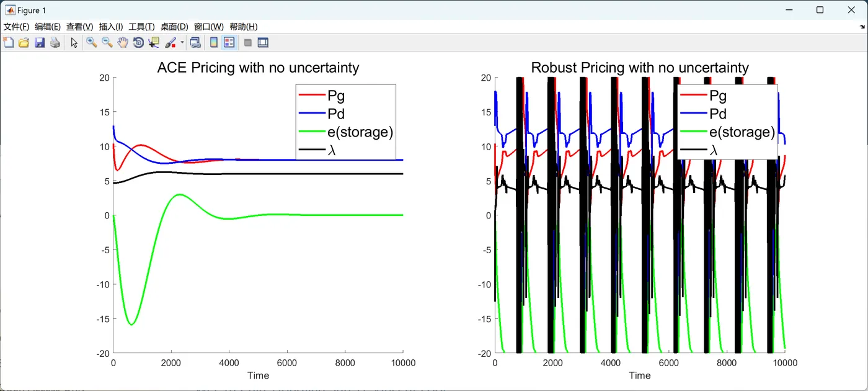Save the figure using the floppy disk icon
868x391 pixels.
pos(40,43)
